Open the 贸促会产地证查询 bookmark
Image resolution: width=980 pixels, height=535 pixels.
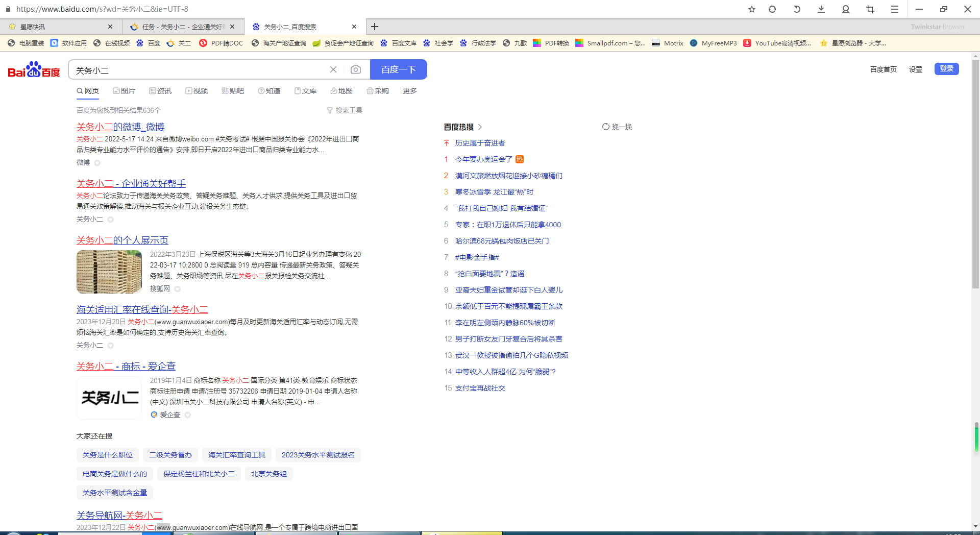[343, 43]
